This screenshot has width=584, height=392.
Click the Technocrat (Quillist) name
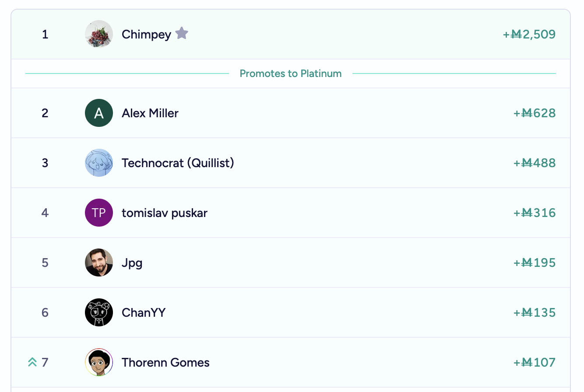178,163
